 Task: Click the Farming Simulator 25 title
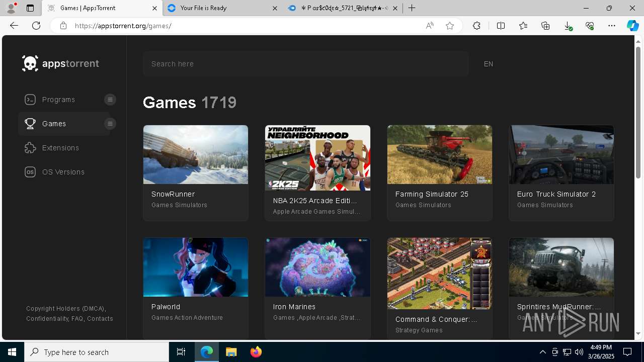pyautogui.click(x=432, y=194)
